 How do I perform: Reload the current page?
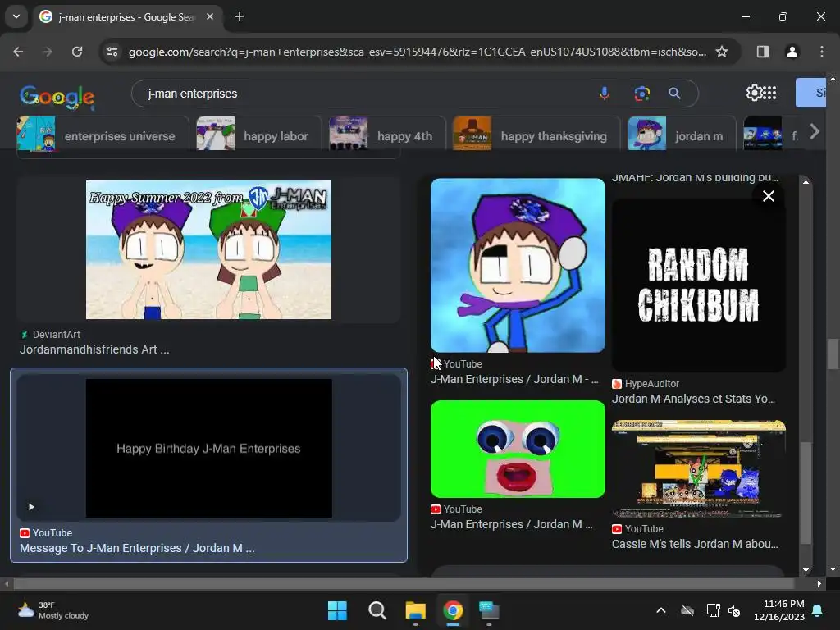(x=77, y=52)
